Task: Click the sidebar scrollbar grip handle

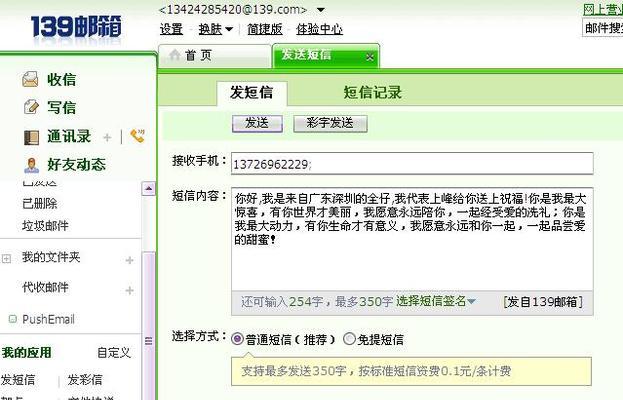Action: (149, 341)
